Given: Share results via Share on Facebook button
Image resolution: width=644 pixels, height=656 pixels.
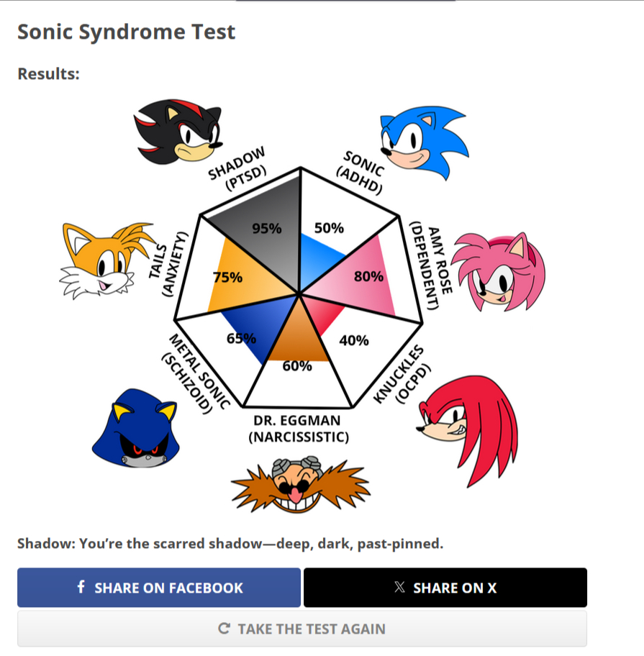Looking at the screenshot, I should coord(159,588).
